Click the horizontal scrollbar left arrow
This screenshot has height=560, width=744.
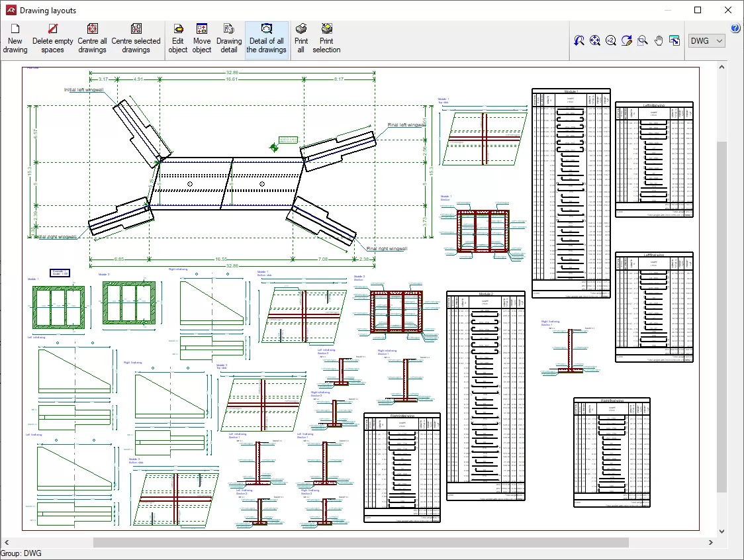click(7, 542)
